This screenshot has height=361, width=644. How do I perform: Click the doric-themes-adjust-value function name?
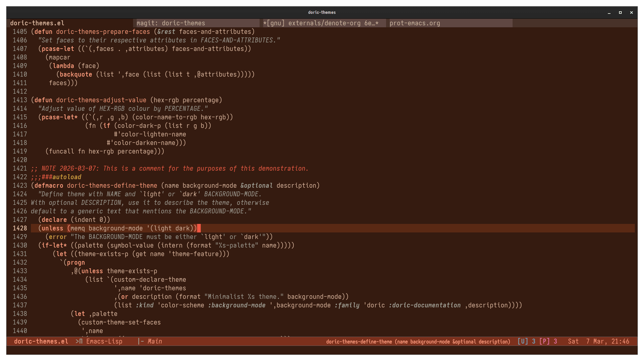coord(101,100)
